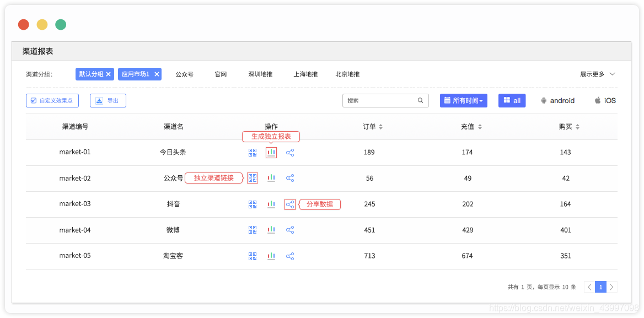Open bar chart report for 淘宝客
The image size is (644, 318).
pyautogui.click(x=271, y=256)
